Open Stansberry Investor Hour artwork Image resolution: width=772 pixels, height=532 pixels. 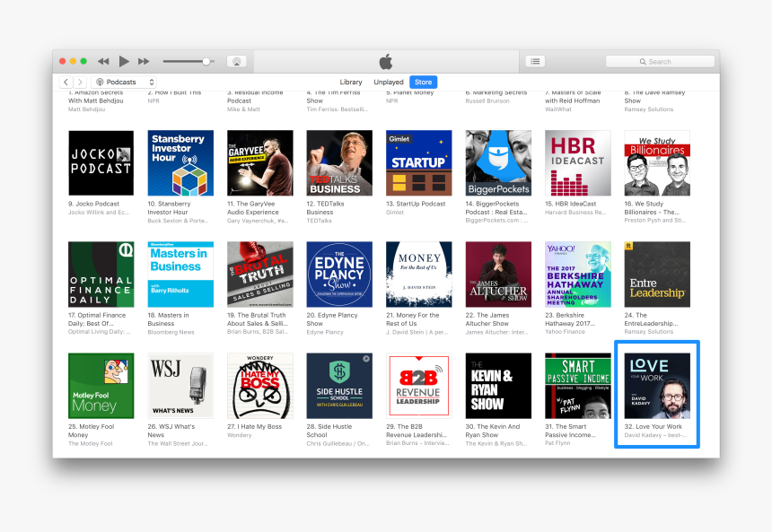point(180,163)
